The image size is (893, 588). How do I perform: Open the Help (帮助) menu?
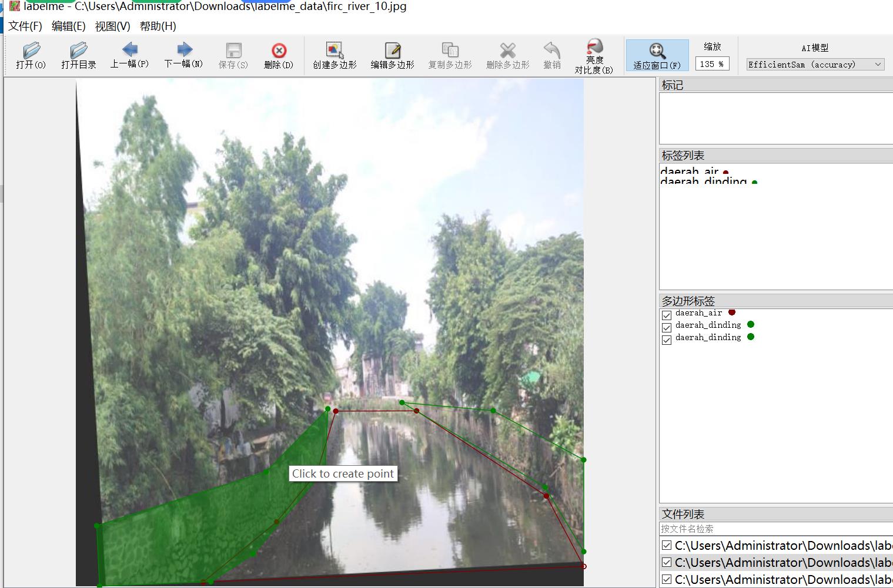(x=158, y=26)
